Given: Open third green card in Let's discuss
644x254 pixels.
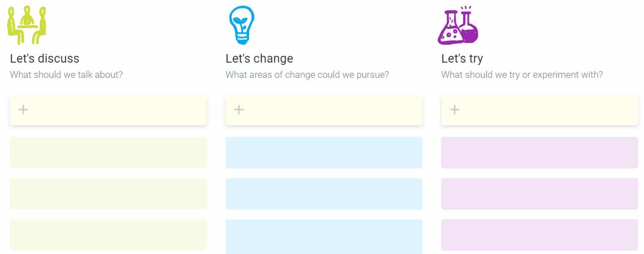Looking at the screenshot, I should pos(108,235).
